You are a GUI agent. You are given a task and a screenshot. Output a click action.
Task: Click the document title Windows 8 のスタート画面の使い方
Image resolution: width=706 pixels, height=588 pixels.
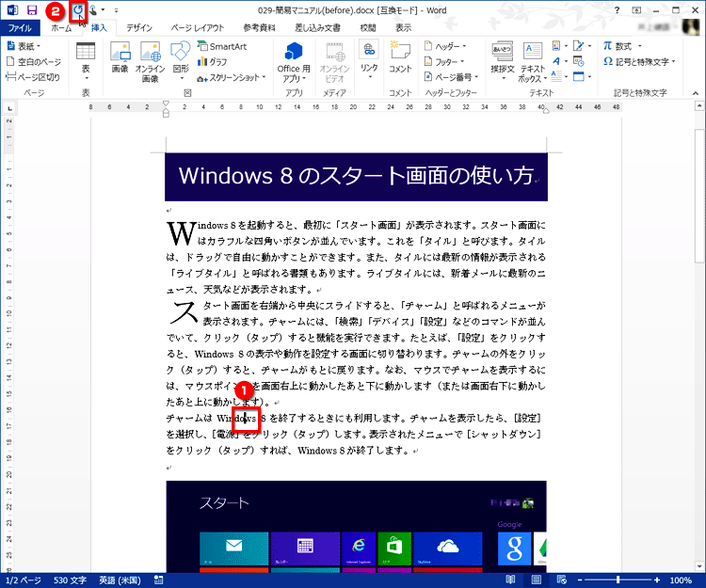point(356,175)
